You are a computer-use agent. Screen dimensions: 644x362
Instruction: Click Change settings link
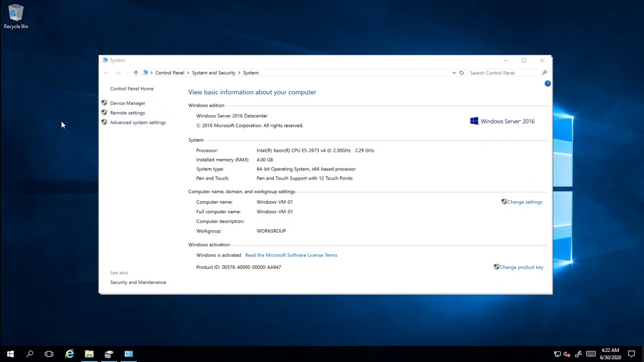525,202
